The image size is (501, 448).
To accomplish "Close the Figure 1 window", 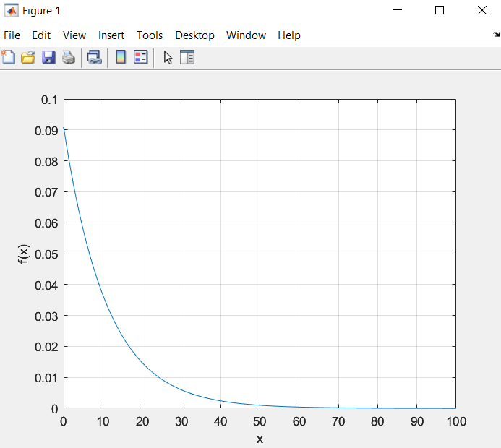I will coord(481,10).
